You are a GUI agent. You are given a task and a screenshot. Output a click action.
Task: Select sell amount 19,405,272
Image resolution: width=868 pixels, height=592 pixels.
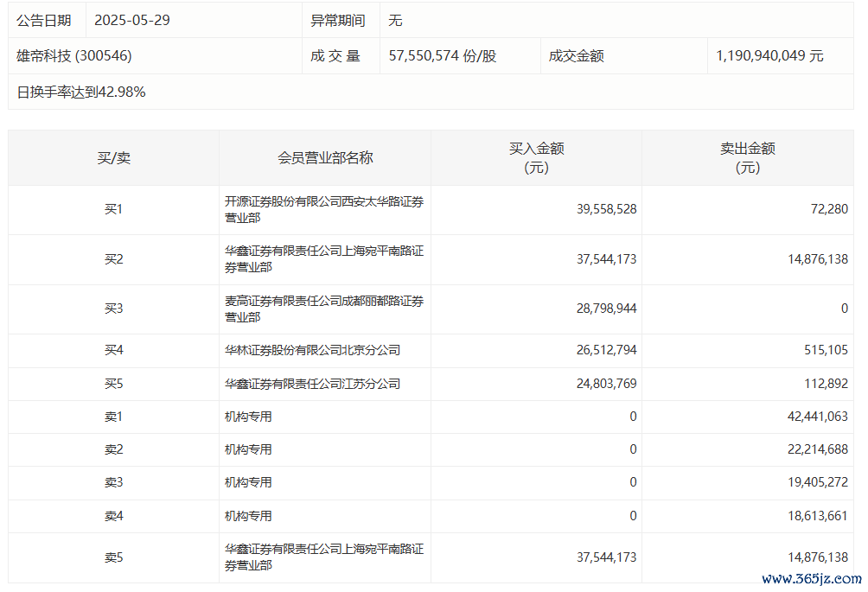(818, 482)
